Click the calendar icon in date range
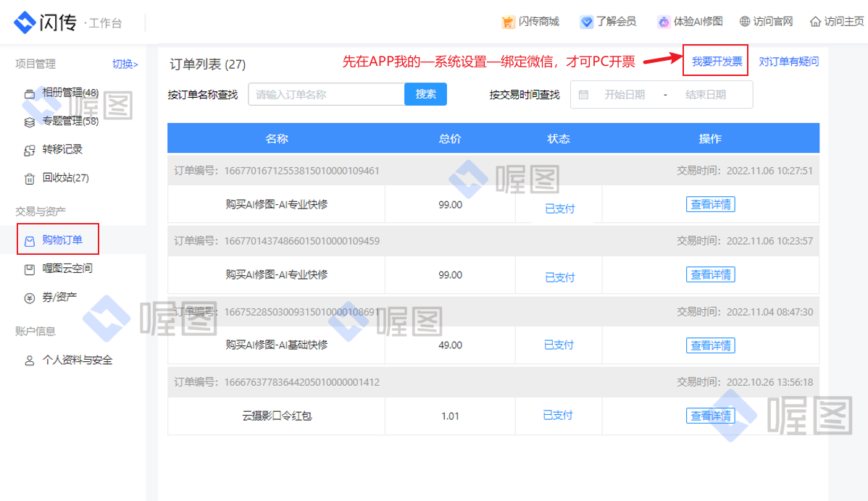Screen dimensions: 868x501 [583, 95]
